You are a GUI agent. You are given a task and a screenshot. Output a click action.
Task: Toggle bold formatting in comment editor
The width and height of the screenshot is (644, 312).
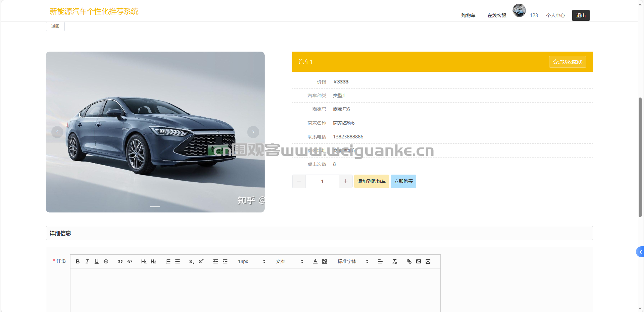77,261
